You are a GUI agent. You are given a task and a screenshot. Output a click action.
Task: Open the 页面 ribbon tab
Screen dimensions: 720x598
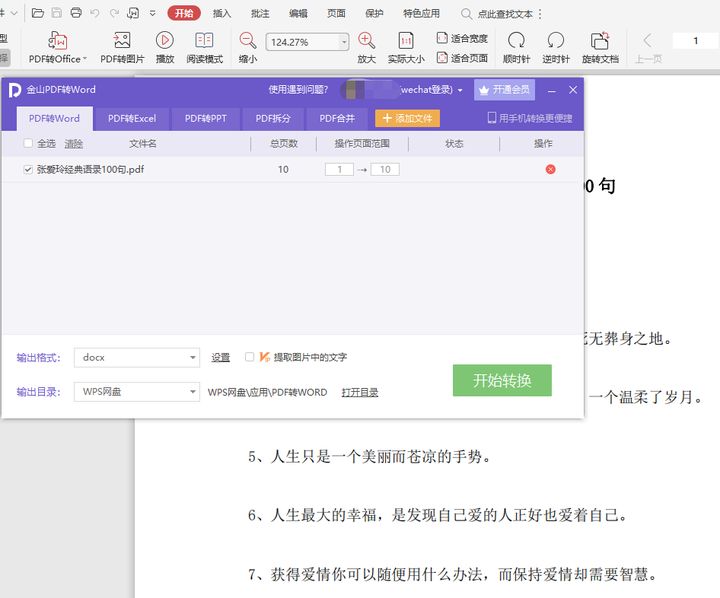(x=336, y=13)
